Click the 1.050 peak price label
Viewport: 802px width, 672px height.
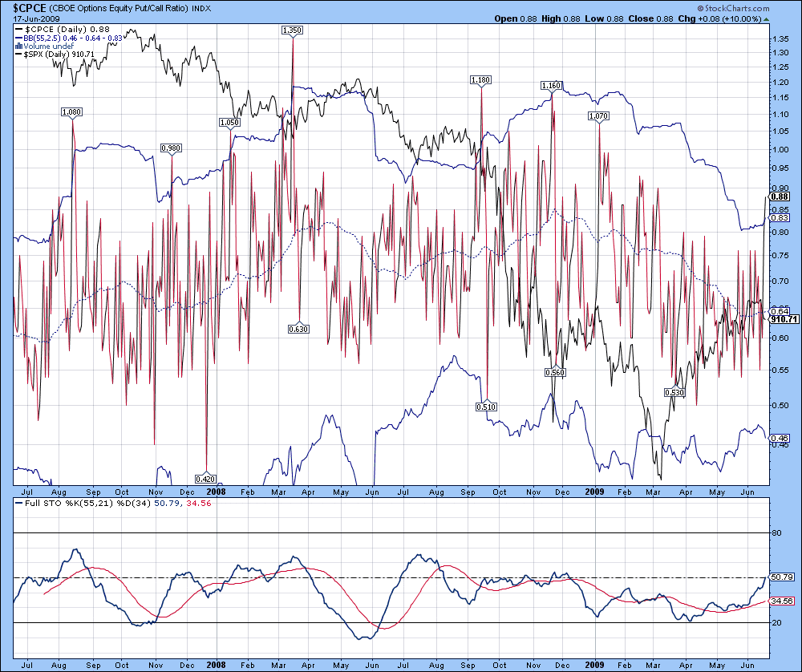229,122
